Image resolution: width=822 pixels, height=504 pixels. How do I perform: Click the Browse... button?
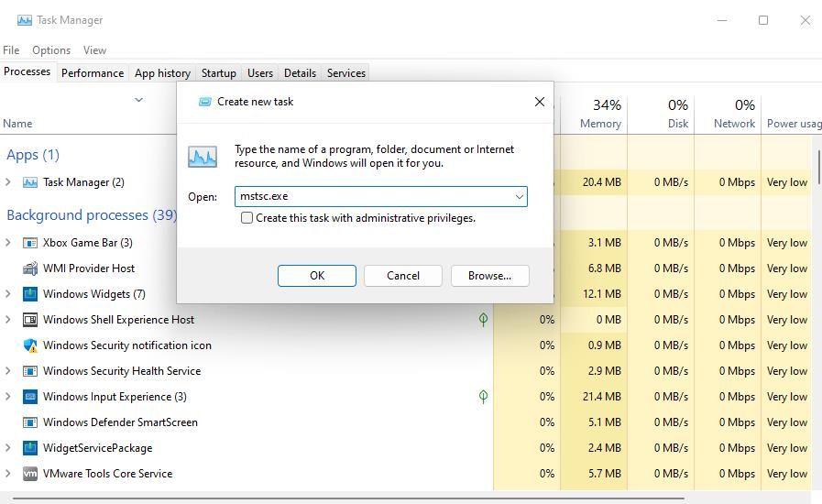489,276
